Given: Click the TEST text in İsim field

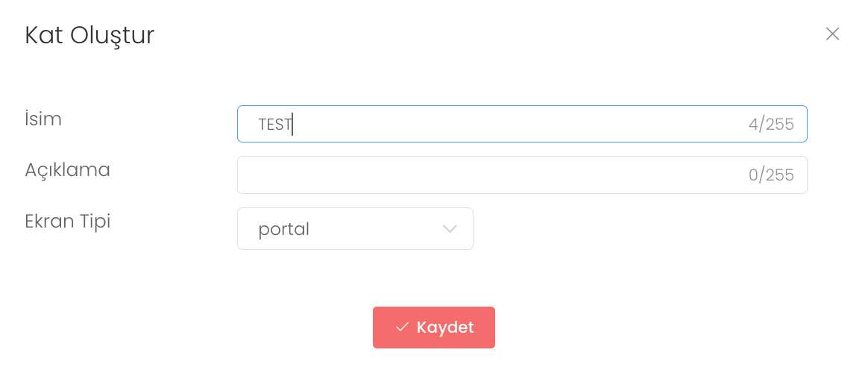Looking at the screenshot, I should point(274,125).
